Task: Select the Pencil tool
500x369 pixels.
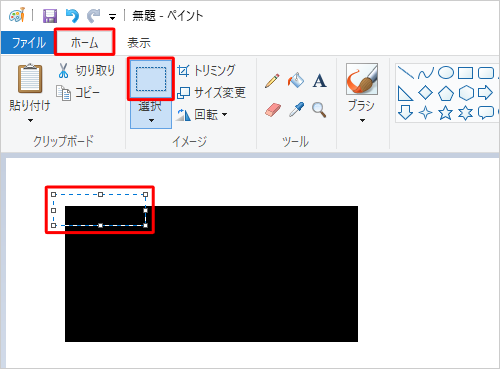Action: coord(272,81)
